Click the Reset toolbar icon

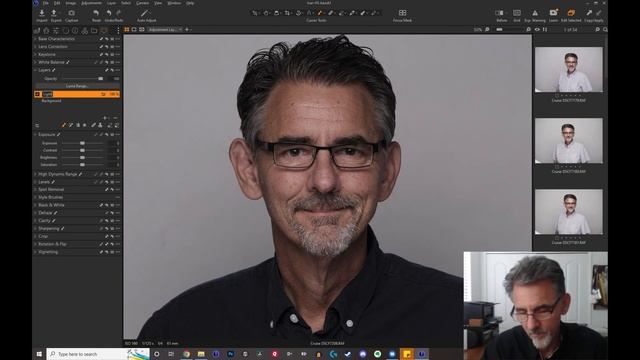coord(96,13)
